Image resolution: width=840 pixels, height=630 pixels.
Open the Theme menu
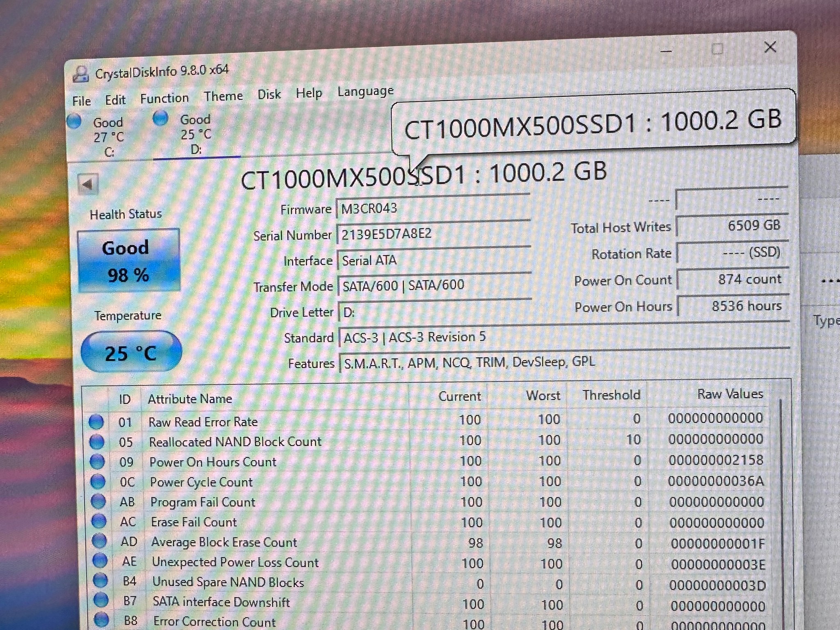pos(224,96)
